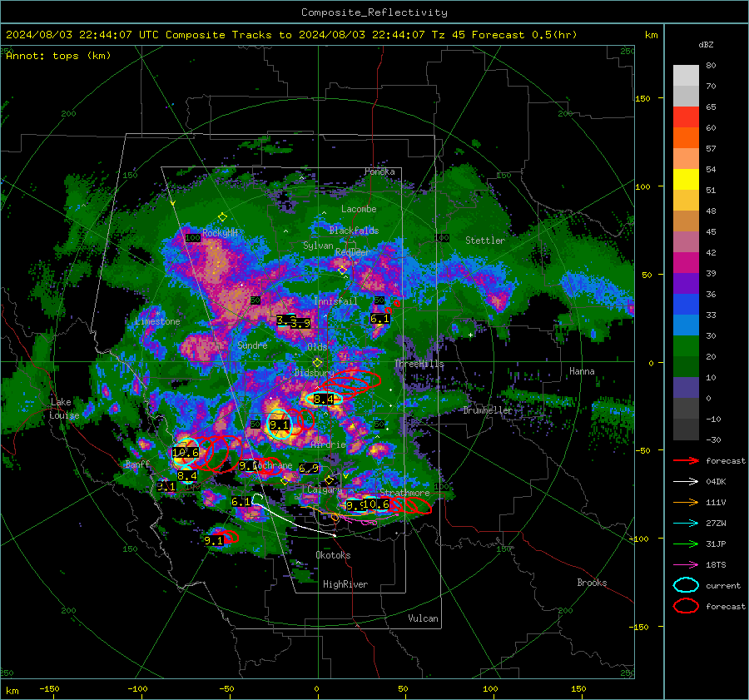Click the HighRiver city label
The width and height of the screenshot is (749, 700).
[345, 584]
